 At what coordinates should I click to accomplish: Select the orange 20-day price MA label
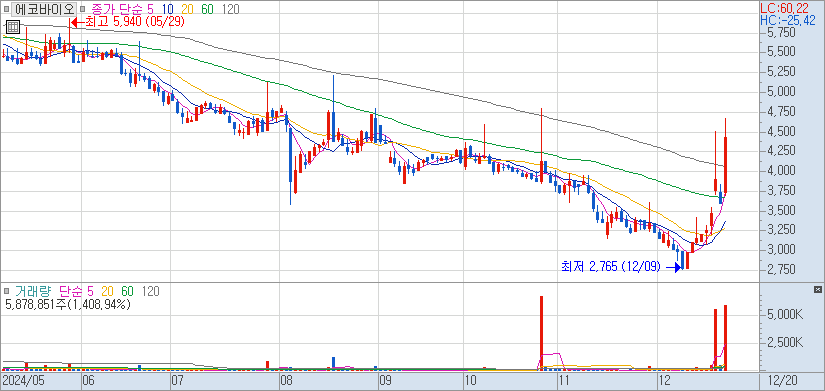click(x=188, y=9)
